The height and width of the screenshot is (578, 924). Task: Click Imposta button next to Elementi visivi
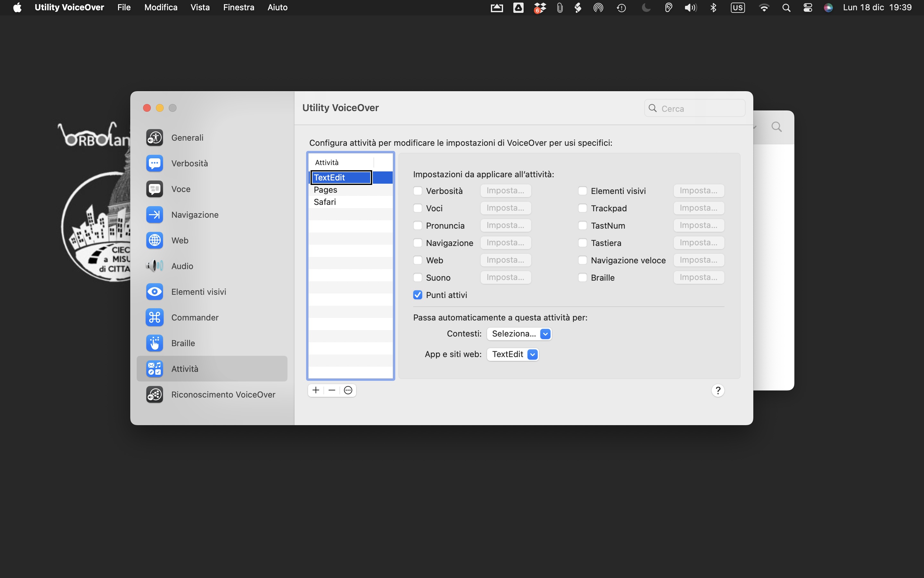699,191
